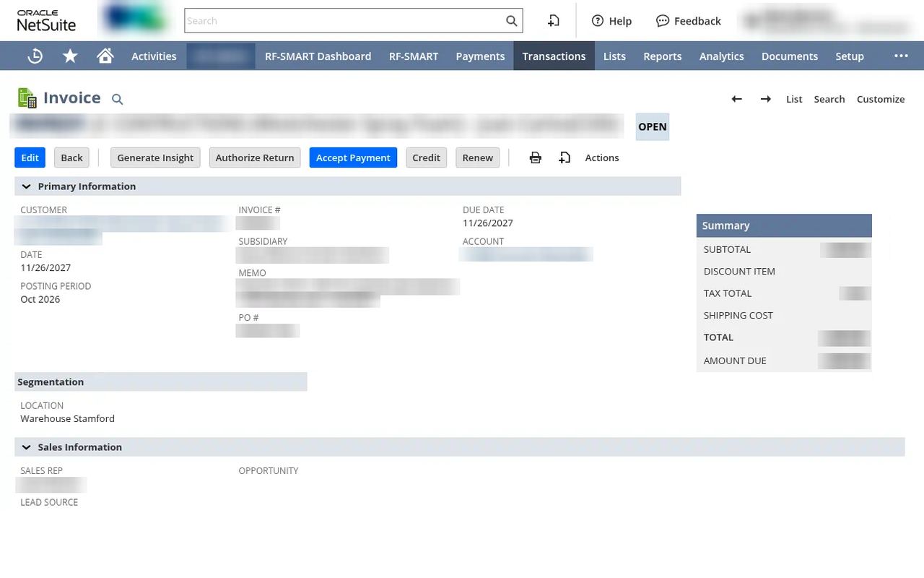Go to the Home icon
Screen dimensions: 924x578
click(x=105, y=56)
